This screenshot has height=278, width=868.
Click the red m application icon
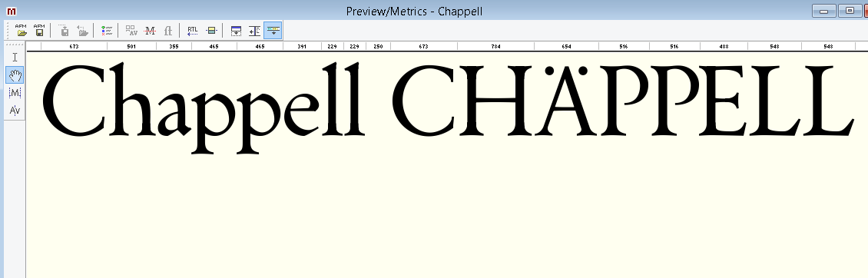point(11,11)
